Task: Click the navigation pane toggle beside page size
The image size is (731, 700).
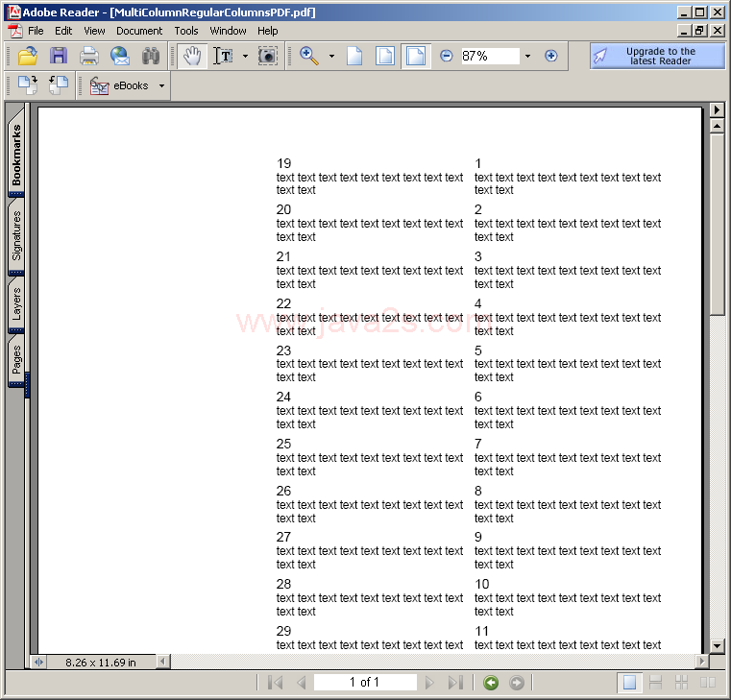Action: (x=39, y=662)
